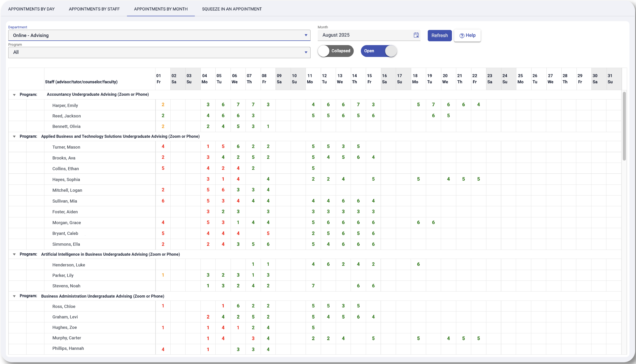Click Bryant, Caleb's count for 08 Fr

pyautogui.click(x=268, y=234)
